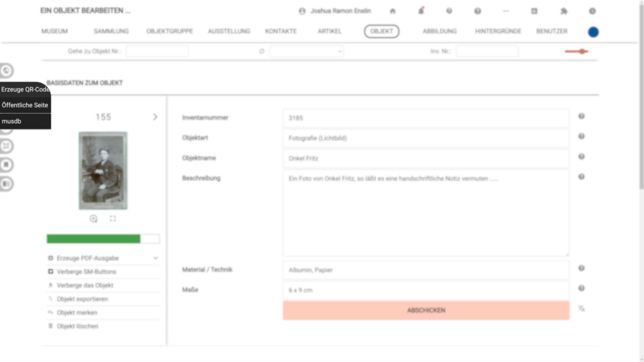The width and height of the screenshot is (644, 362).
Task: Go to the home page icon
Action: pos(392,11)
